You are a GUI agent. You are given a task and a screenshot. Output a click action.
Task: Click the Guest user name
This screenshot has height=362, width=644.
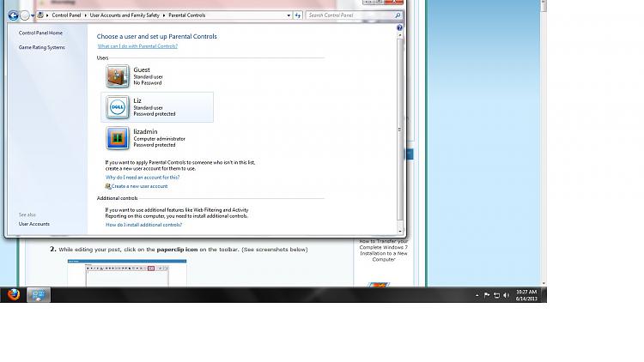pyautogui.click(x=142, y=69)
